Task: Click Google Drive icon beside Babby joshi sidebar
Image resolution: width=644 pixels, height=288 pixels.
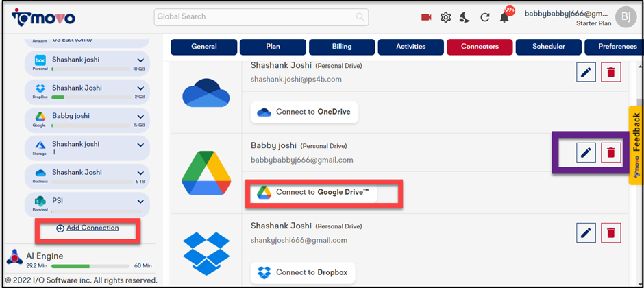Action: point(40,117)
